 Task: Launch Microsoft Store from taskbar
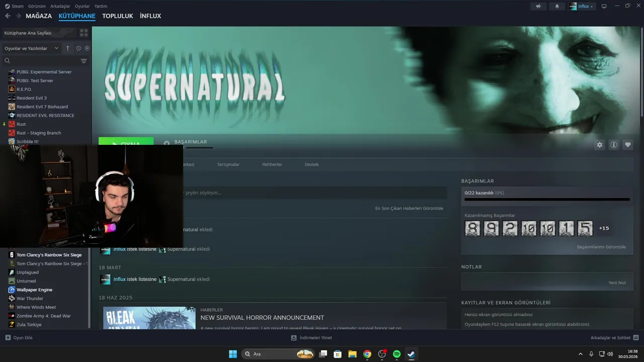338,354
